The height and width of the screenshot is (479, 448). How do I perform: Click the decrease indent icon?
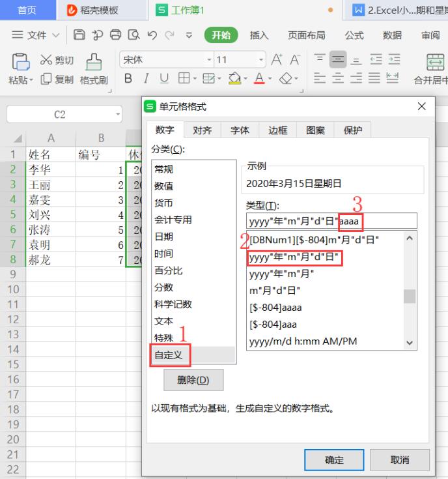pos(376,59)
